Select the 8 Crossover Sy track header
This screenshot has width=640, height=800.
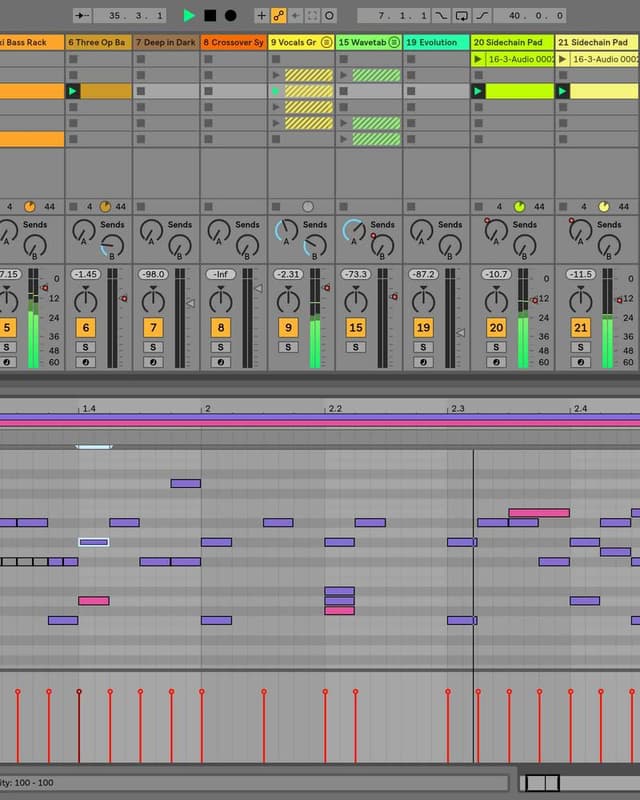(233, 42)
